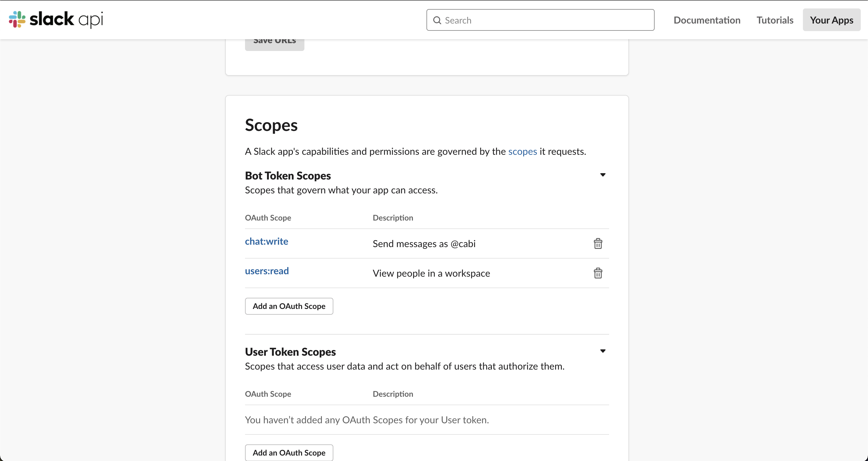Delete the chat:write scope
Image resolution: width=868 pixels, height=461 pixels.
598,243
